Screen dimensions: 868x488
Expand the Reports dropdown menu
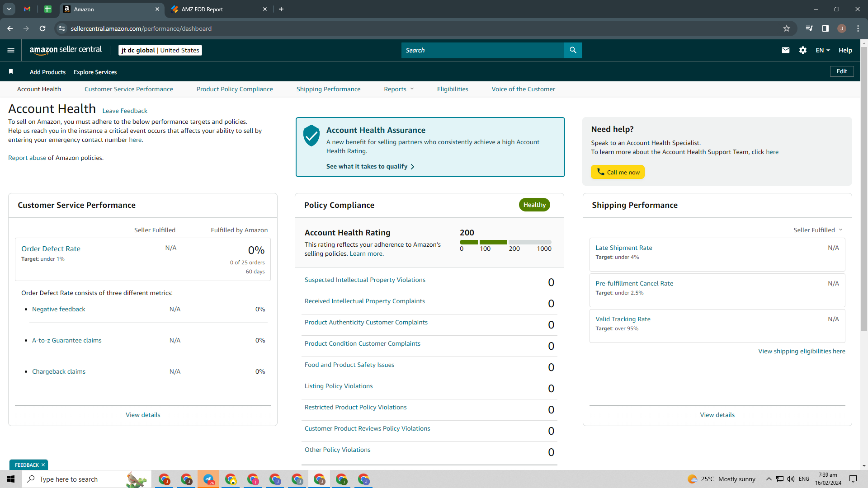tap(399, 89)
